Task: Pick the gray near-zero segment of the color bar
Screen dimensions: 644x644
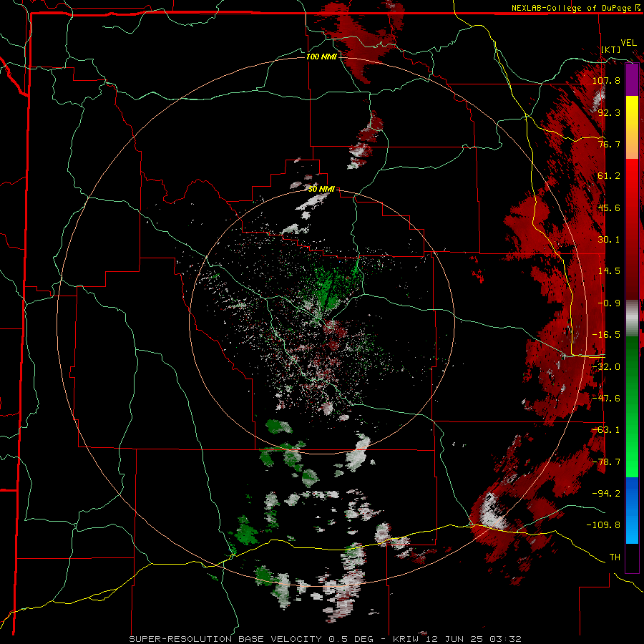Action: tap(632, 318)
